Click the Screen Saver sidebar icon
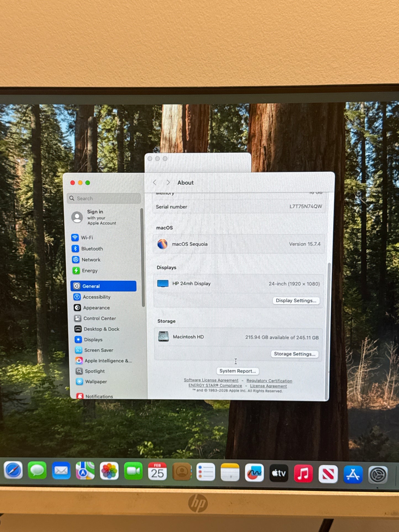Viewport: 399px width, 532px height. point(78,350)
